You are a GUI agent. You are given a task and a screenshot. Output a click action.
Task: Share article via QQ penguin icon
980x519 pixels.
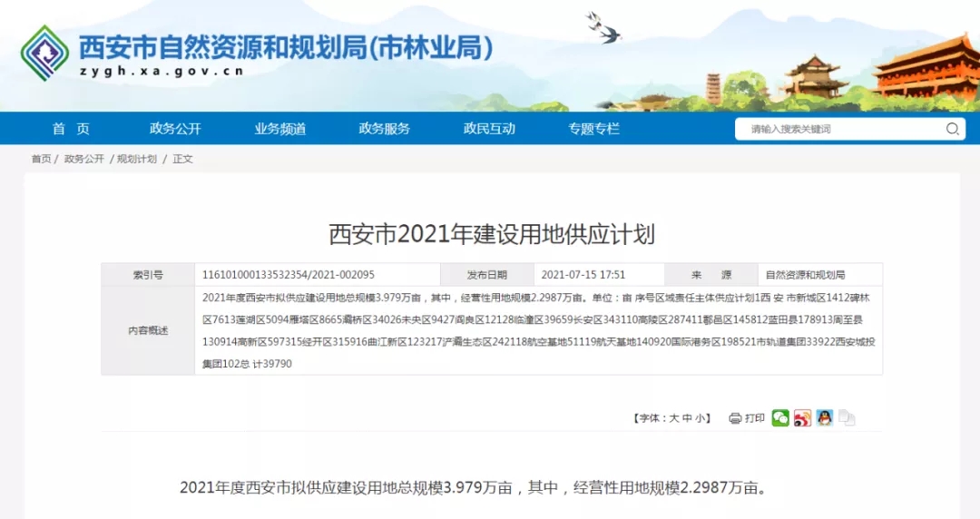click(x=824, y=418)
